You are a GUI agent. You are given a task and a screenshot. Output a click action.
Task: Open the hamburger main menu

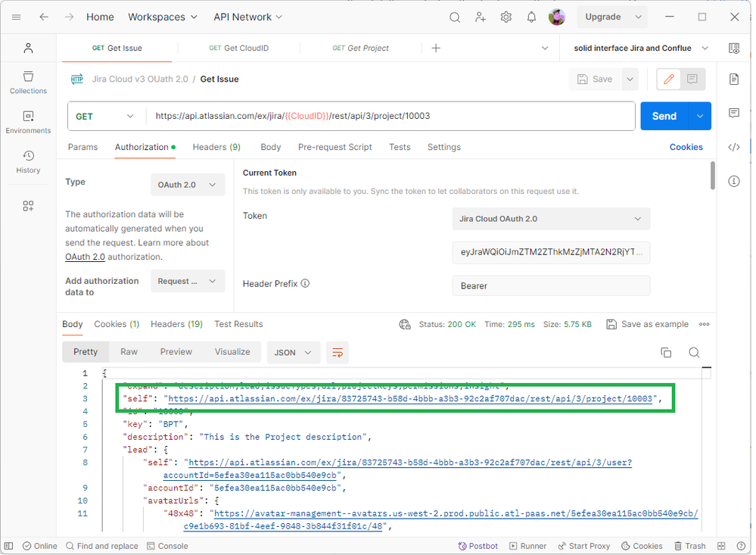[x=16, y=17]
